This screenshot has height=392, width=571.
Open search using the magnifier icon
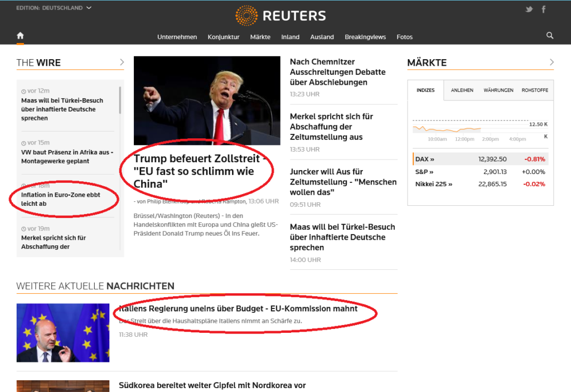(x=550, y=35)
